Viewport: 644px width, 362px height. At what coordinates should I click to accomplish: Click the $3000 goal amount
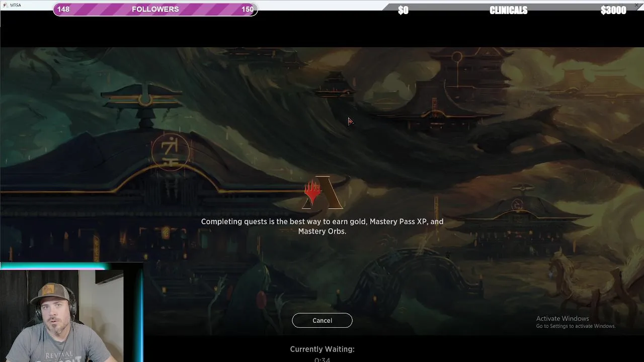click(x=613, y=10)
